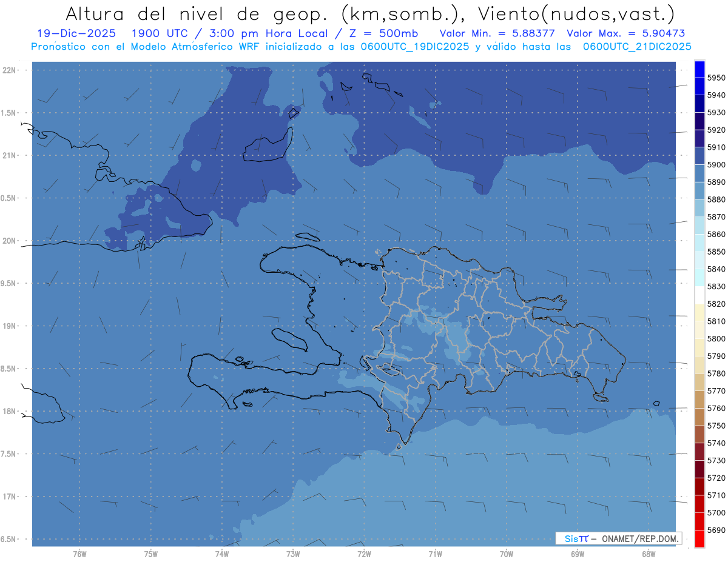Click the '5900' color scale value
This screenshot has height=562, width=728.
pos(716,165)
